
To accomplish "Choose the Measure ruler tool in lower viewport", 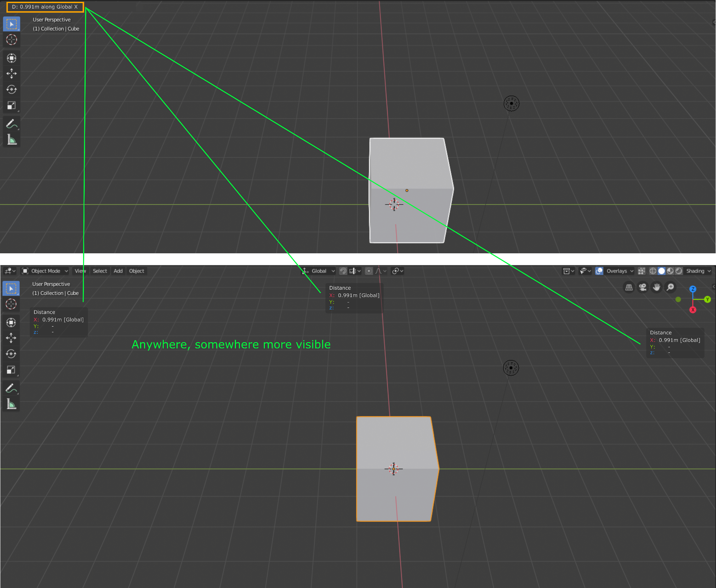I will tap(11, 404).
